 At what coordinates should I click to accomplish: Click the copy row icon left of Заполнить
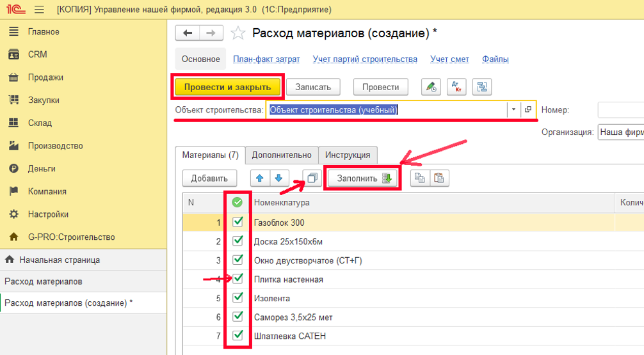(312, 178)
